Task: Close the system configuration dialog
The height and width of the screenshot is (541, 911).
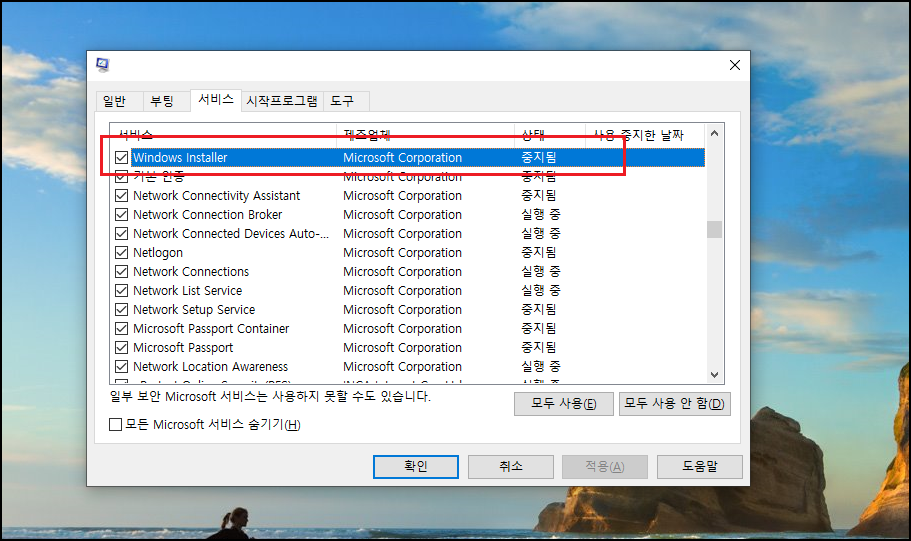Action: click(x=734, y=65)
